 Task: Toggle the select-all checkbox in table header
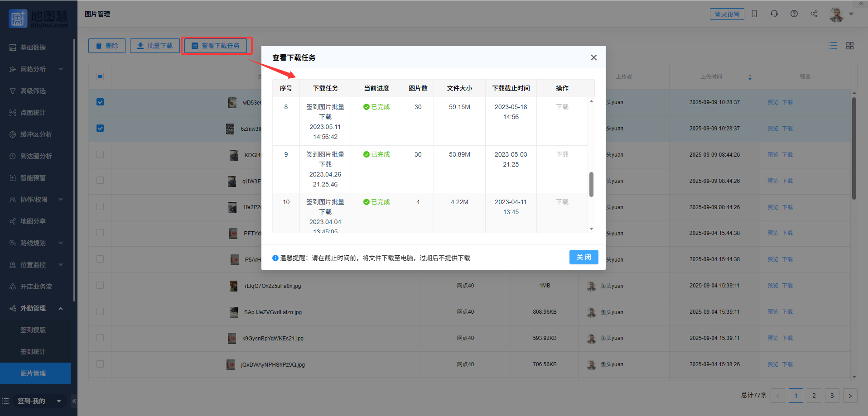coord(100,77)
